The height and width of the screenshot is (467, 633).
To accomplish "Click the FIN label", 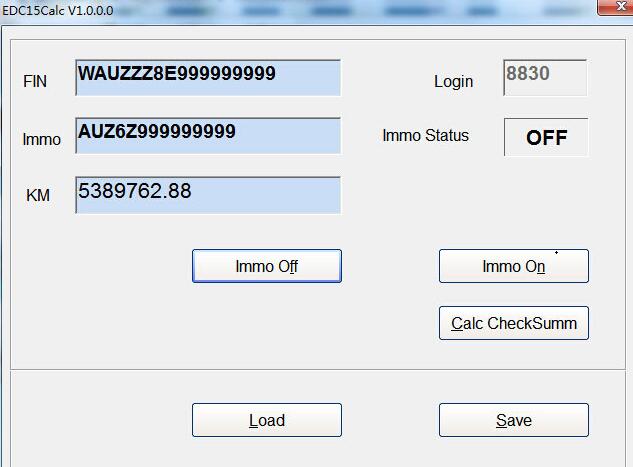I will tap(35, 82).
